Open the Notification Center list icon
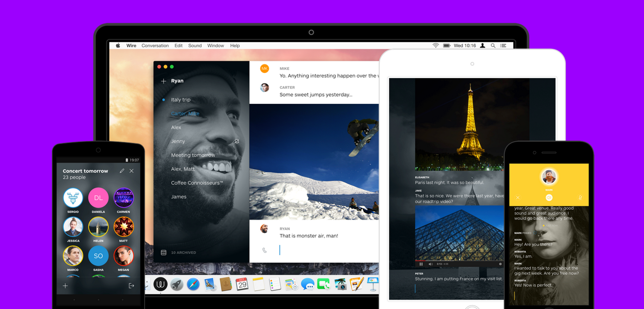The image size is (644, 309). click(503, 46)
